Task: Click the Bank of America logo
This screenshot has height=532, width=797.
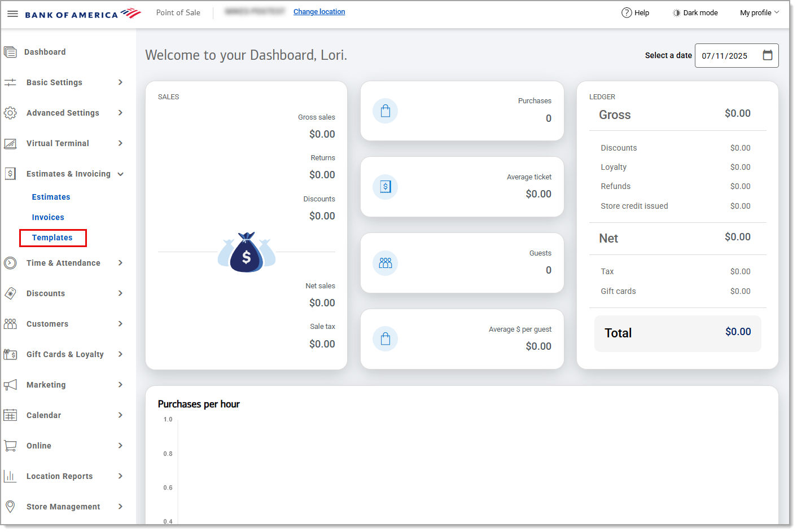Action: tap(83, 14)
